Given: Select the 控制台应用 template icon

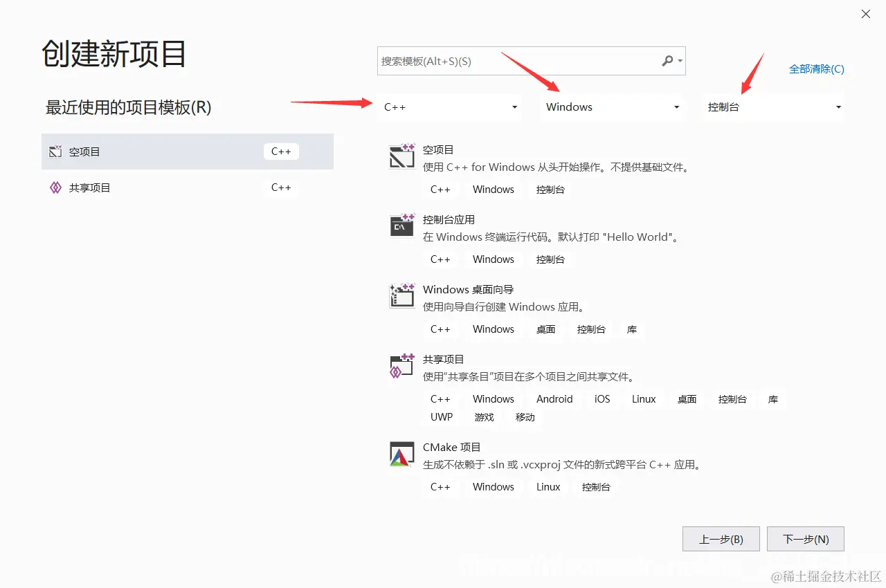Looking at the screenshot, I should [x=401, y=226].
